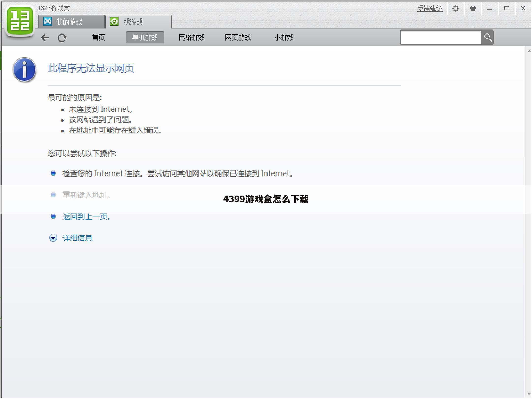The image size is (532, 399).
Task: Open the skin shirt icon
Action: point(473,9)
